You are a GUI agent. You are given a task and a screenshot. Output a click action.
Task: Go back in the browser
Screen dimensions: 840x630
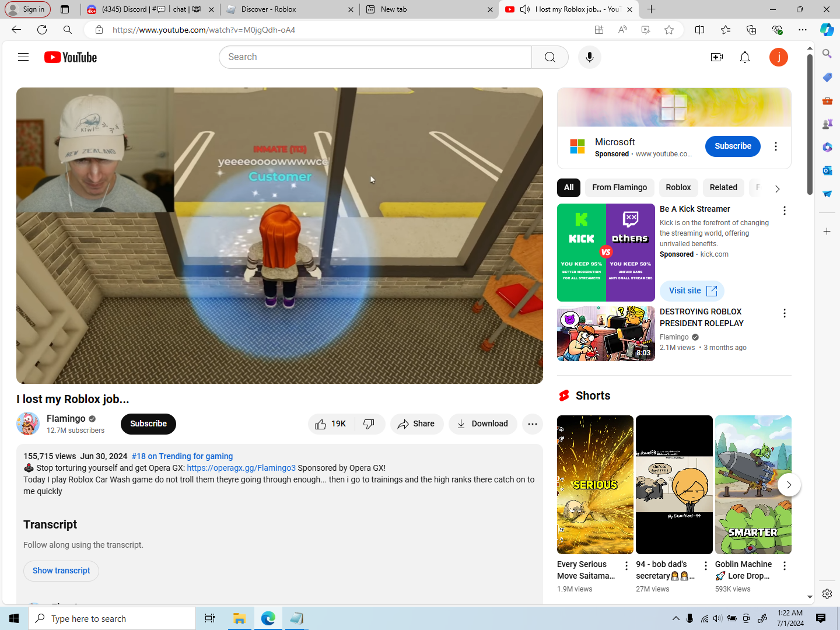tap(16, 30)
